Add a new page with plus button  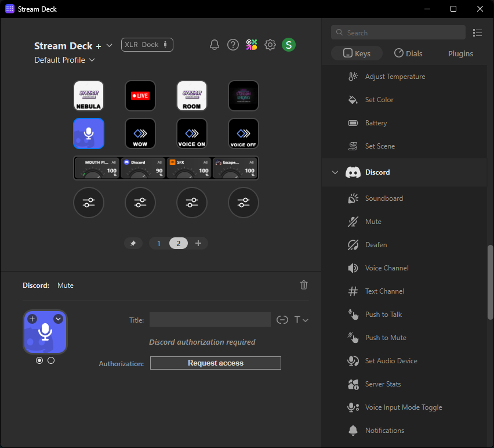tap(198, 243)
